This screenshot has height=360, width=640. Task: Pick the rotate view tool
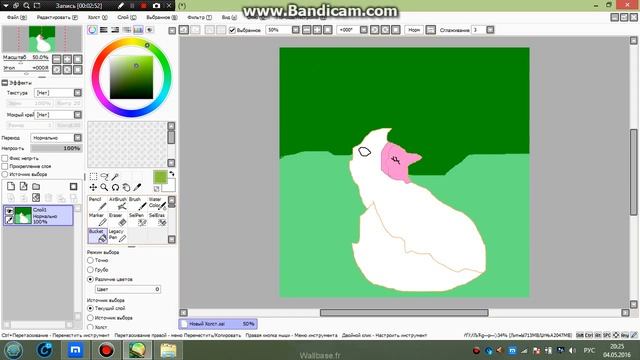pyautogui.click(x=116, y=187)
